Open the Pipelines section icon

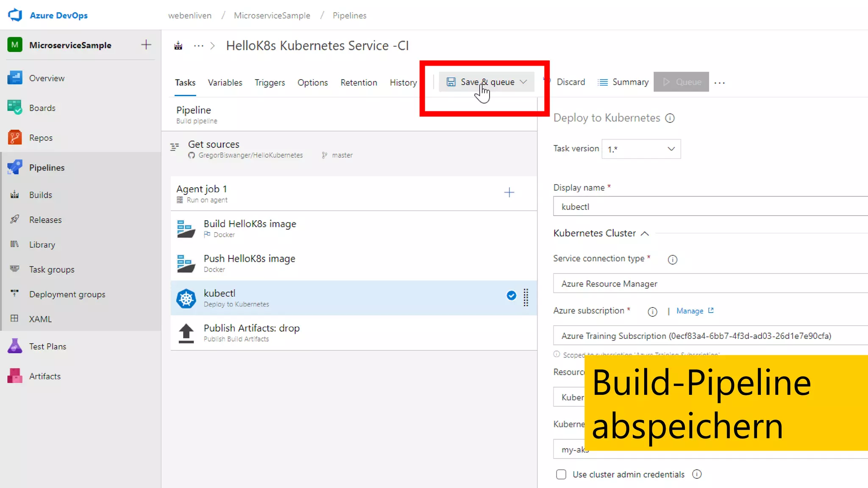pos(15,167)
